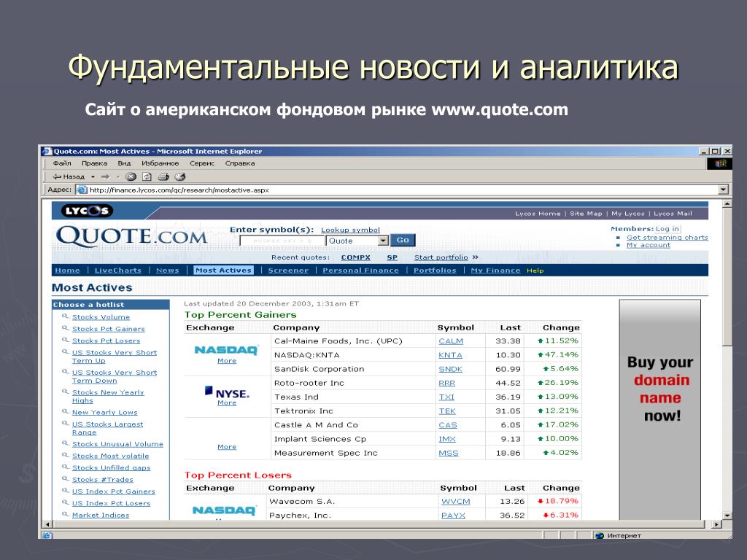Open the Файл menu
This screenshot has width=747, height=560.
click(62, 163)
